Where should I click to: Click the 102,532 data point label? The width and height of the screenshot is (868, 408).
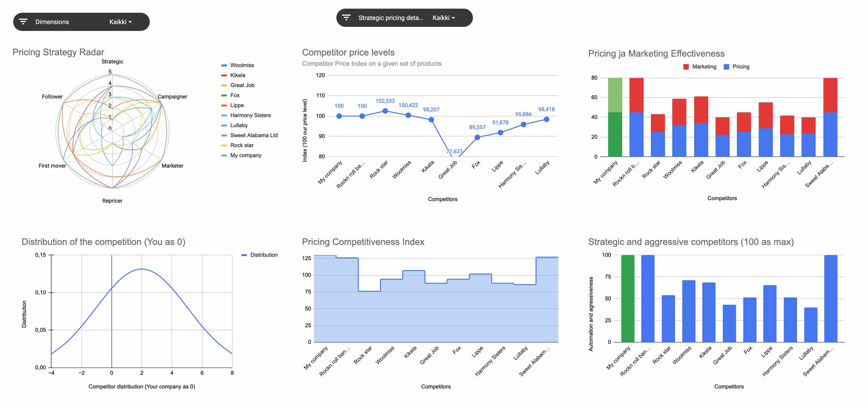385,101
